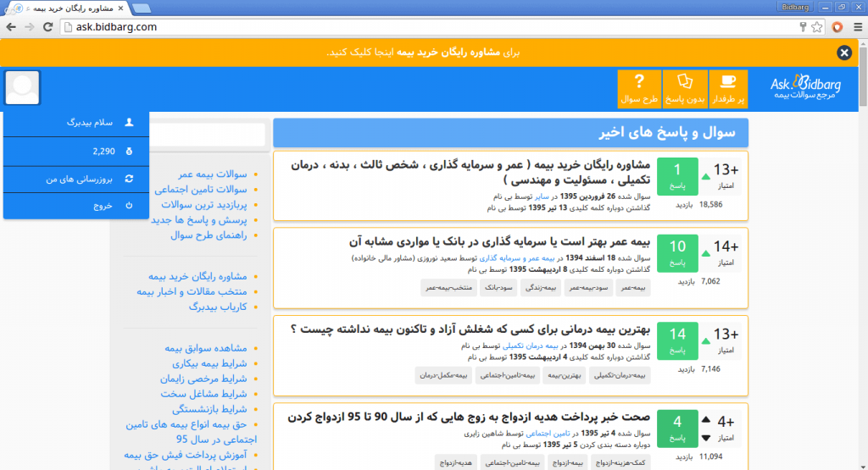Click the user avatar picture
This screenshot has height=470, width=868.
22,87
